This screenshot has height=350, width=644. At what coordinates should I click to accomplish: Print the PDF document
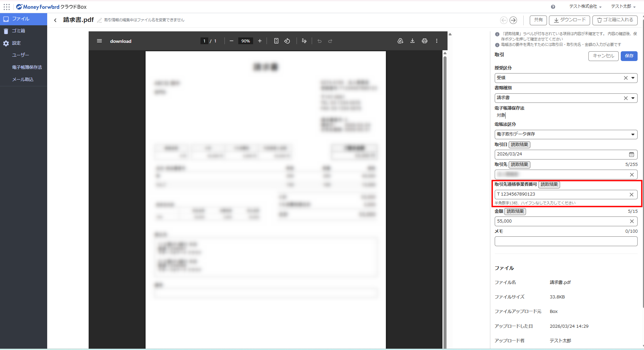[x=424, y=41]
